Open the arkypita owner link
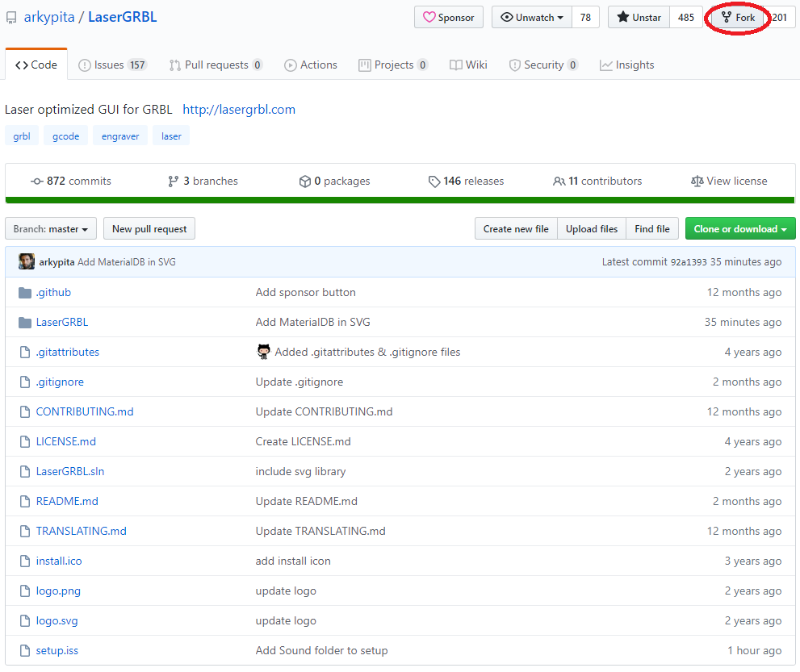The height and width of the screenshot is (672, 800). (49, 17)
